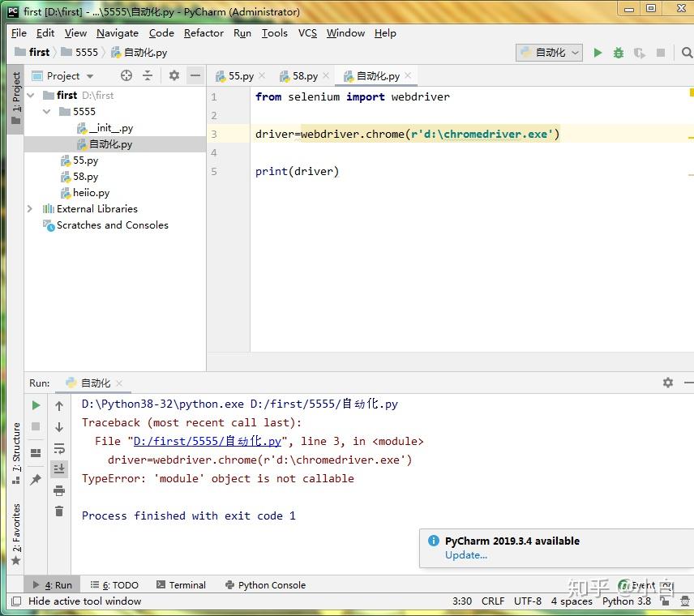This screenshot has height=616, width=694.
Task: Click the CRLF line separator in status bar
Action: tap(493, 601)
